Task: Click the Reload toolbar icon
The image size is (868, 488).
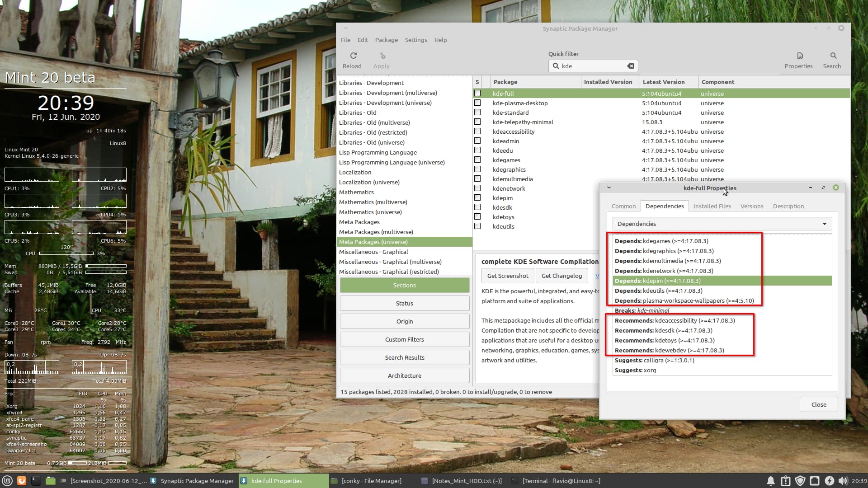Action: pyautogui.click(x=353, y=56)
